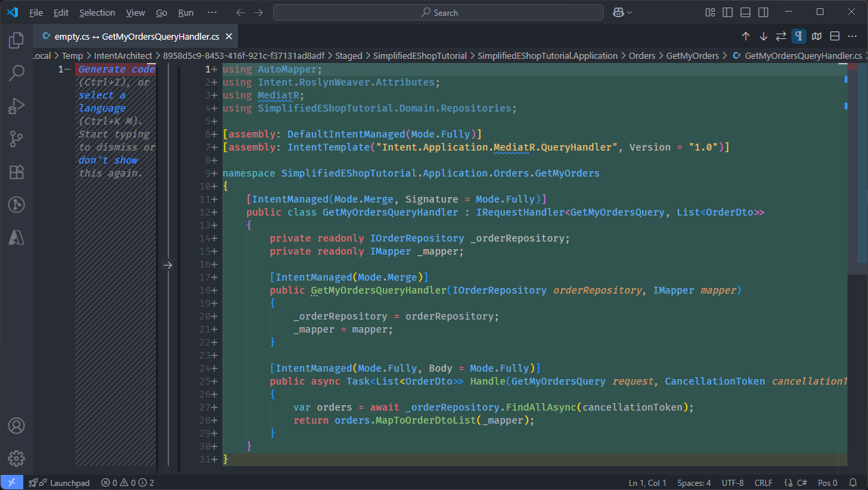Click GetMyOrdersQueryHandler constructor name on line 18
This screenshot has width=868, height=490.
pos(379,290)
